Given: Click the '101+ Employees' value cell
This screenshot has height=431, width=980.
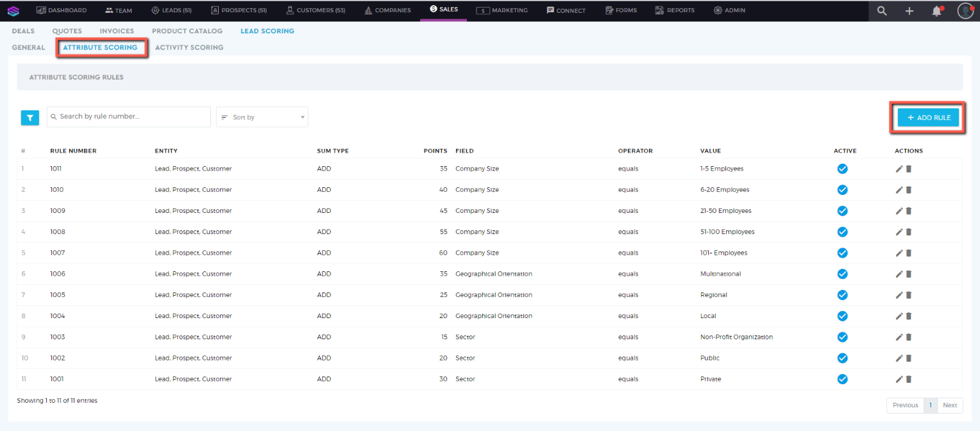Looking at the screenshot, I should pos(723,253).
